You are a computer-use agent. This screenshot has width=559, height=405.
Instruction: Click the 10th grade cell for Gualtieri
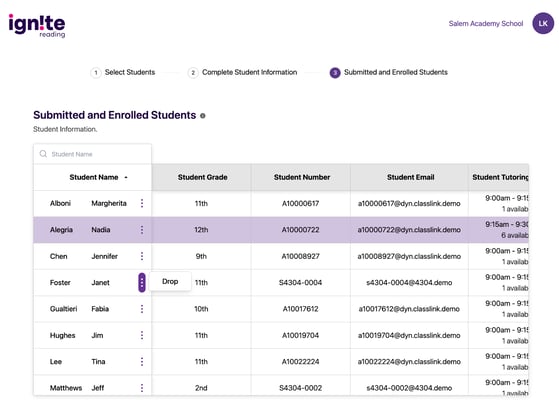201,309
